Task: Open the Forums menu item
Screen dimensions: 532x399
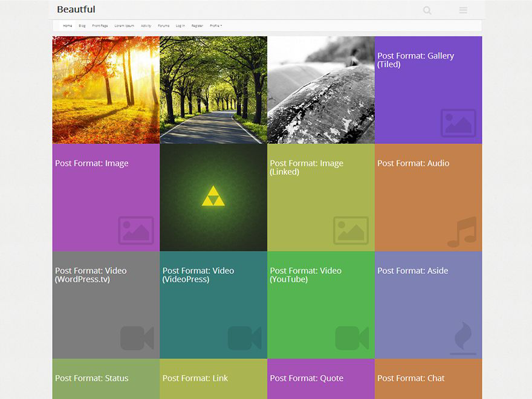Action: 164,26
